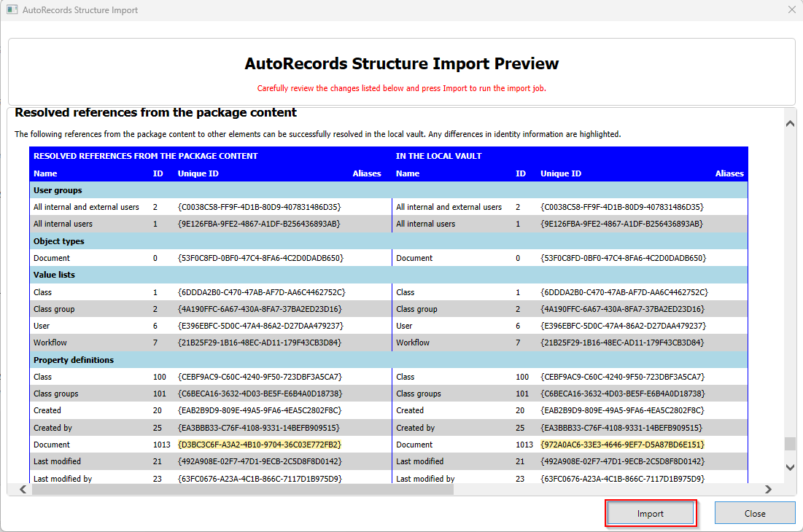Screen dimensions: 803x532
Task: Click the Import button
Action: point(651,514)
